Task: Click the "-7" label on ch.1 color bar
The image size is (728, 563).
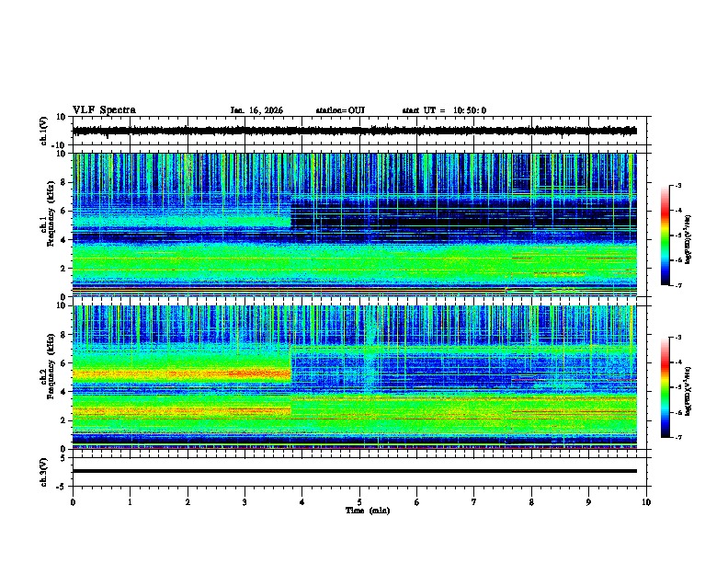Action: click(678, 285)
